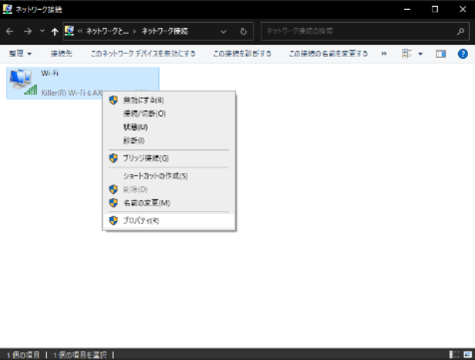Click この接続を診断する toolbar button

(242, 53)
